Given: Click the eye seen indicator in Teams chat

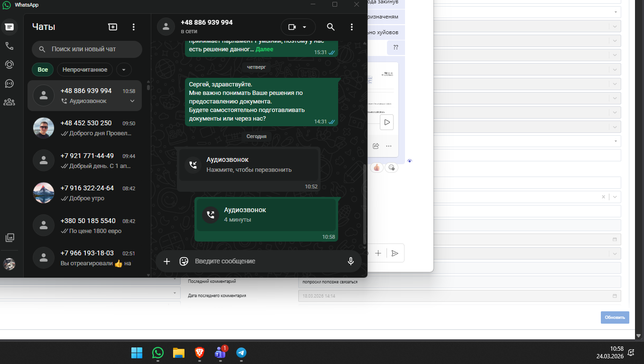Looking at the screenshot, I should tap(410, 161).
